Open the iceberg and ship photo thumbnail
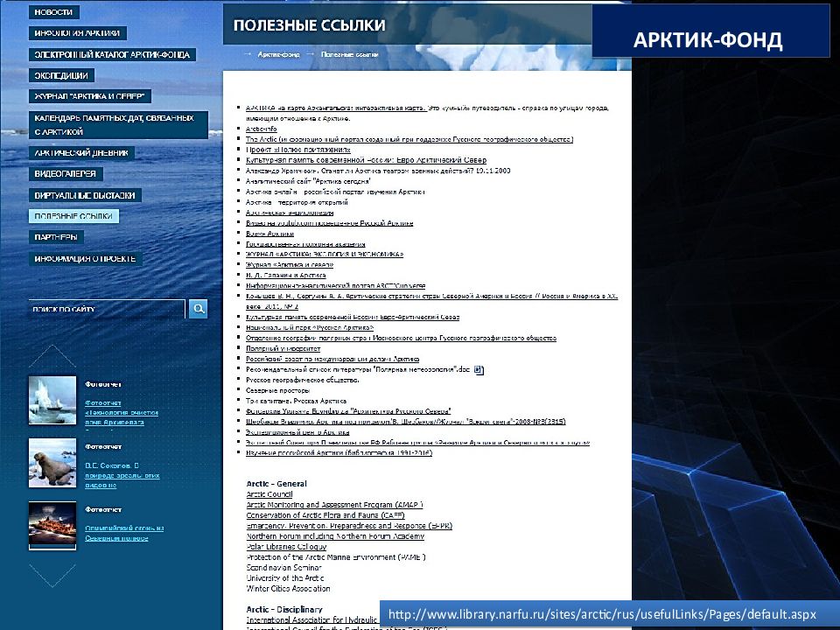 pyautogui.click(x=52, y=400)
